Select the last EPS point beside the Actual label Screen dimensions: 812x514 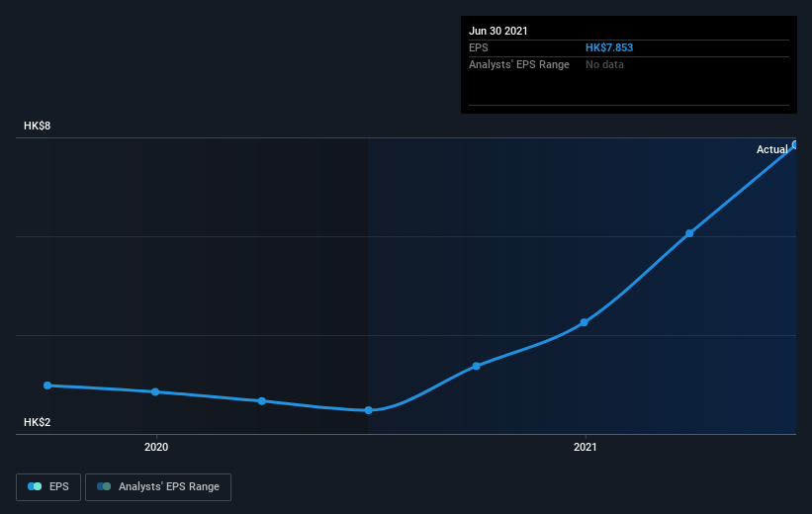[795, 145]
